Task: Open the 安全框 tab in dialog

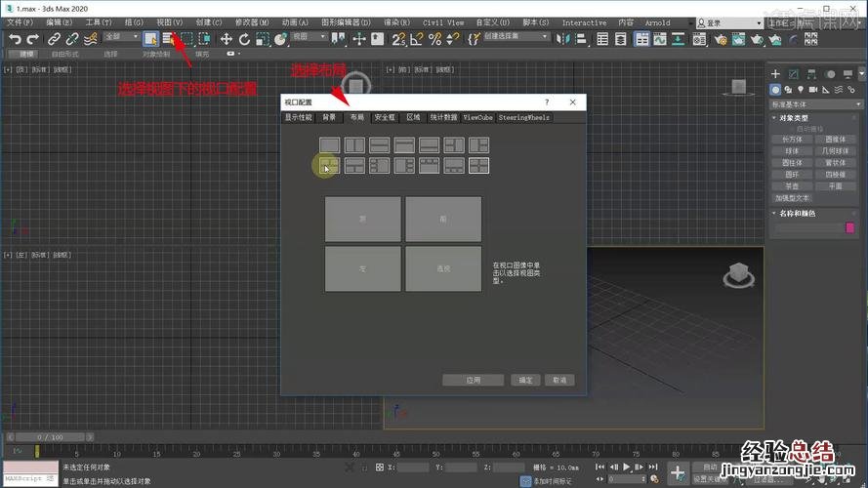Action: pyautogui.click(x=385, y=117)
